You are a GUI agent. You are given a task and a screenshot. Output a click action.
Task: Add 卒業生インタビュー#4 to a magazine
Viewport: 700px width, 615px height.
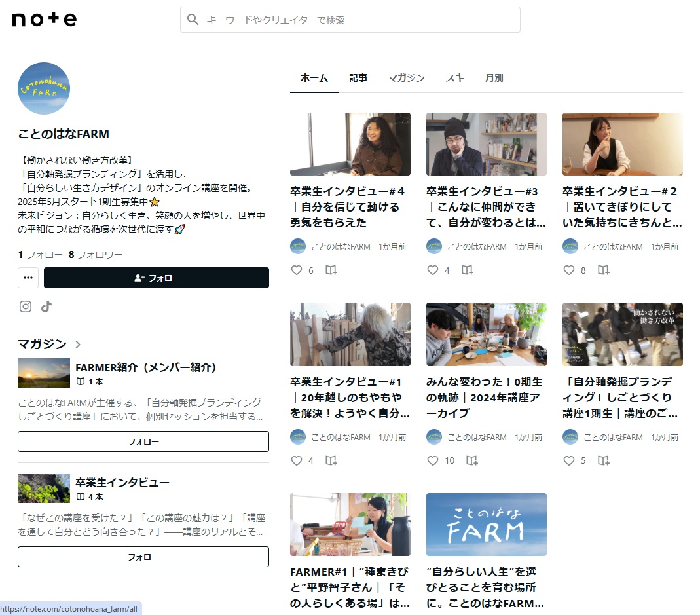(331, 270)
